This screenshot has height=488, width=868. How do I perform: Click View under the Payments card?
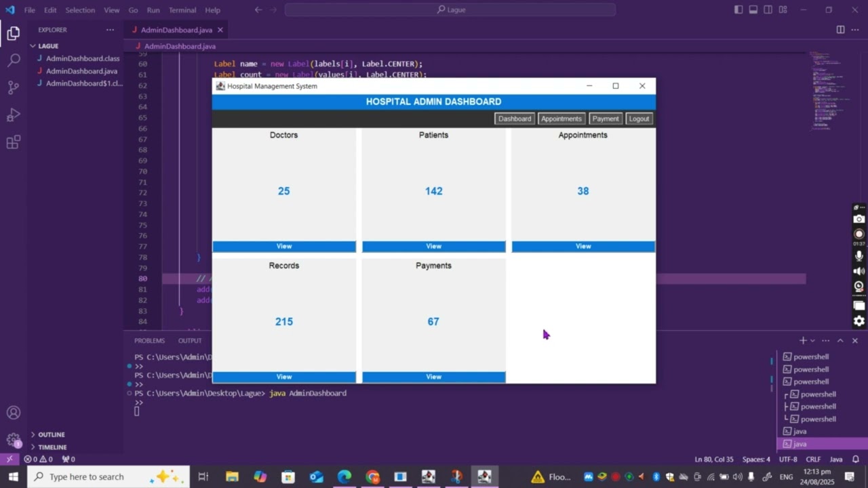coord(434,377)
